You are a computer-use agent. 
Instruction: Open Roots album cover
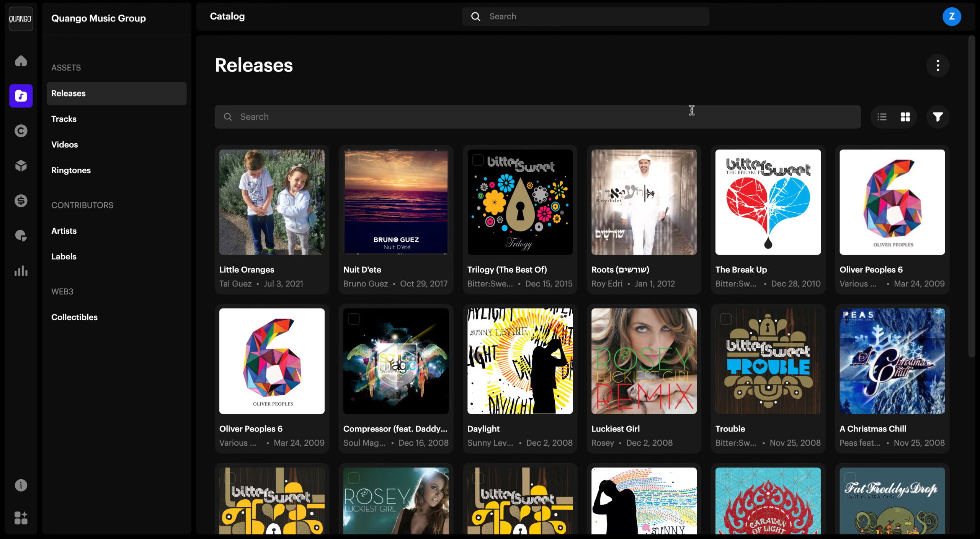tap(644, 202)
